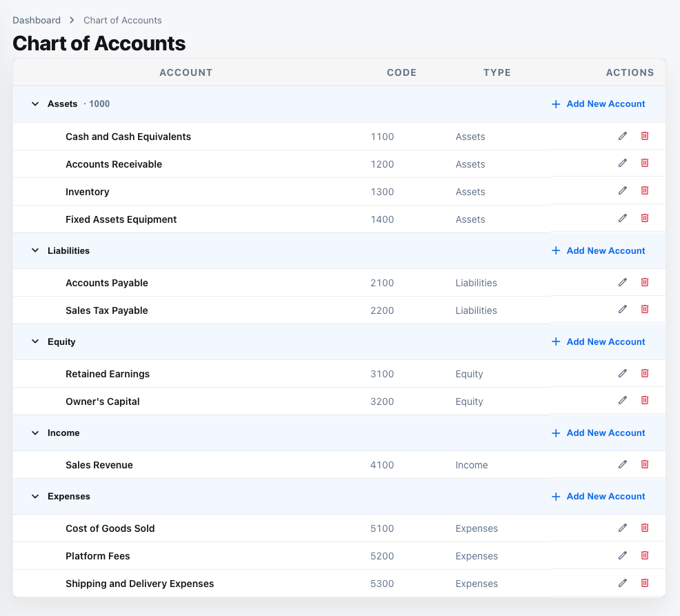Screen dimensions: 680x616
Task: Delete the Inventory account using the trash icon
Action: [645, 190]
